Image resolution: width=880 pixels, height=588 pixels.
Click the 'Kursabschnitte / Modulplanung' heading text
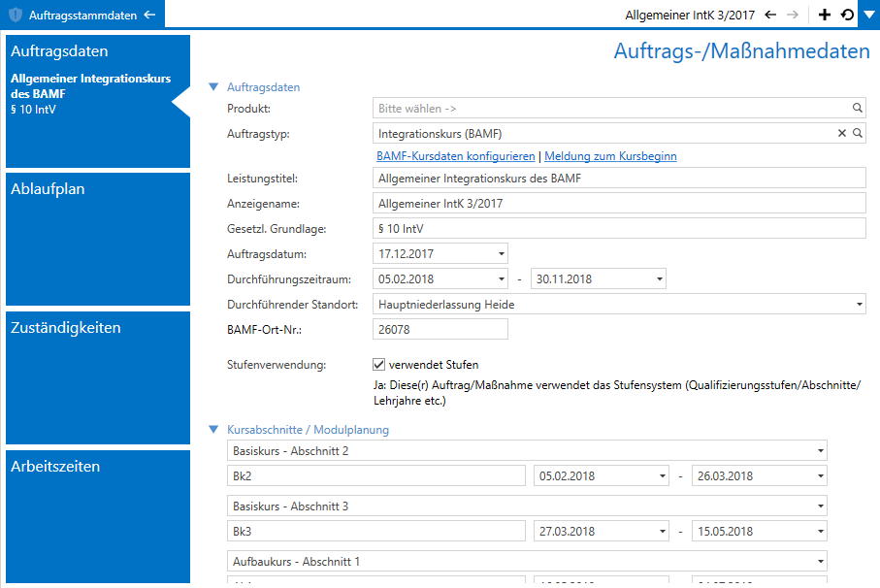(x=308, y=430)
